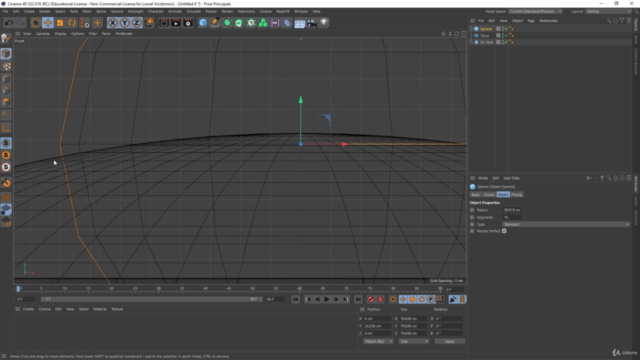
Task: Select the Live Selection tool
Action: point(36,23)
